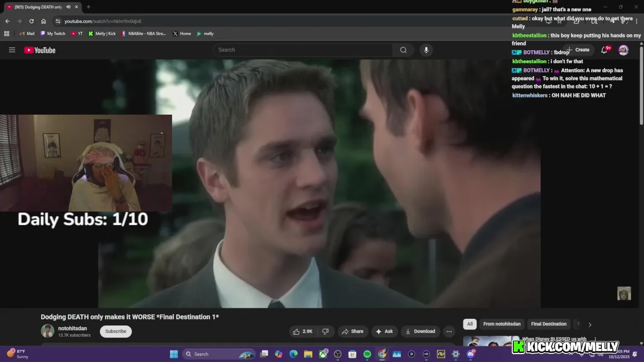Select the From notohitsdan chip
644x362 pixels.
tap(502, 324)
